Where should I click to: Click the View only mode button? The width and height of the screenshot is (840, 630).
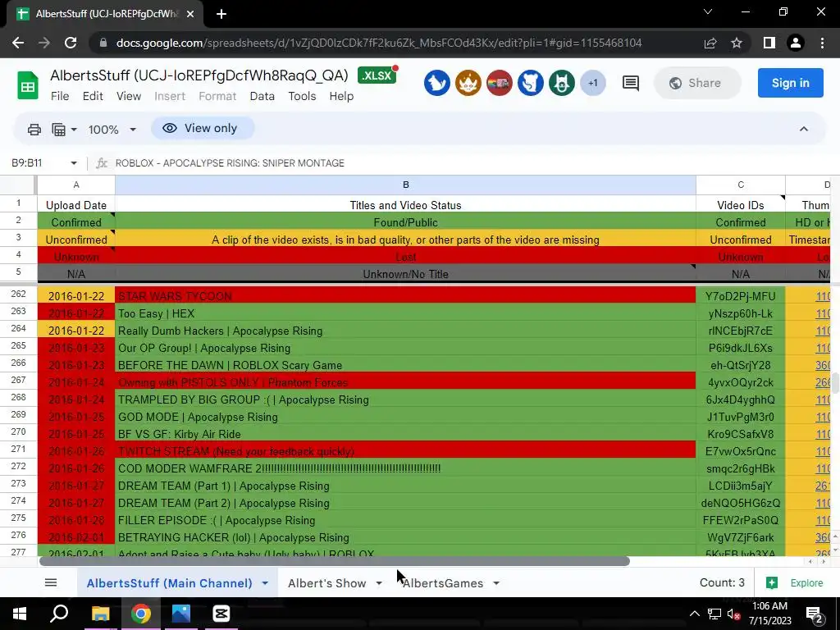(x=203, y=128)
